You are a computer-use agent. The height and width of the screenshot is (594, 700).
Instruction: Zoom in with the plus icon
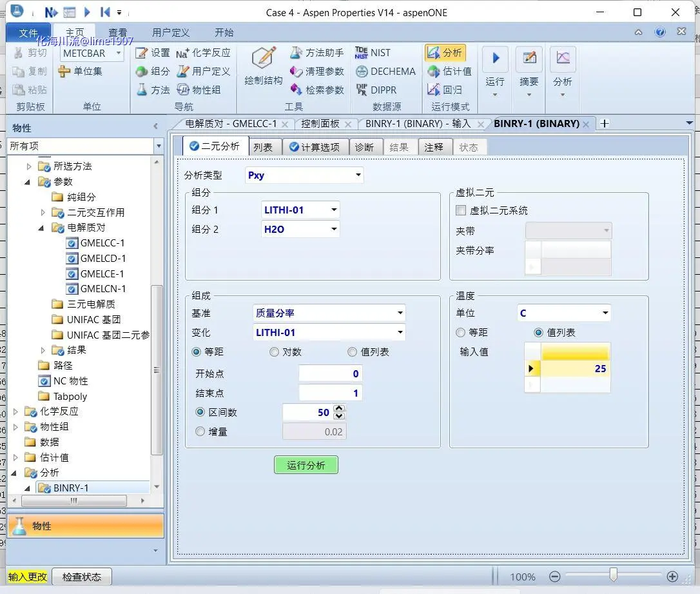tap(672, 577)
